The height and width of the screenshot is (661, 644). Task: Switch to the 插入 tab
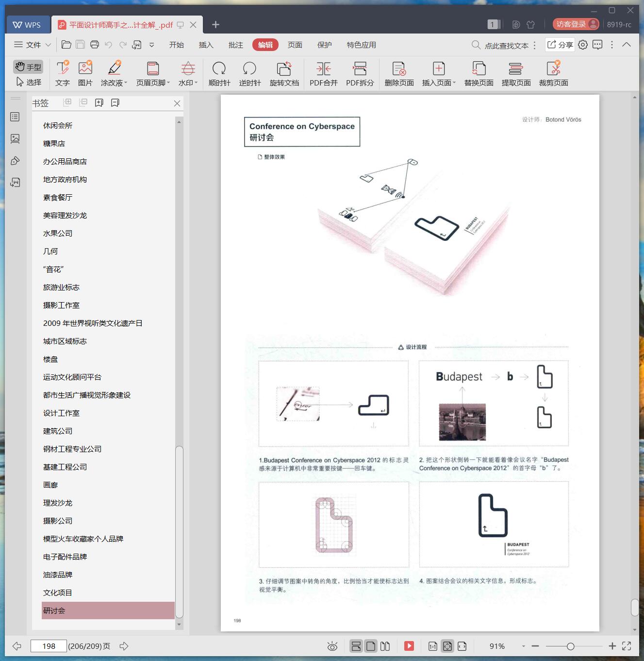click(206, 45)
